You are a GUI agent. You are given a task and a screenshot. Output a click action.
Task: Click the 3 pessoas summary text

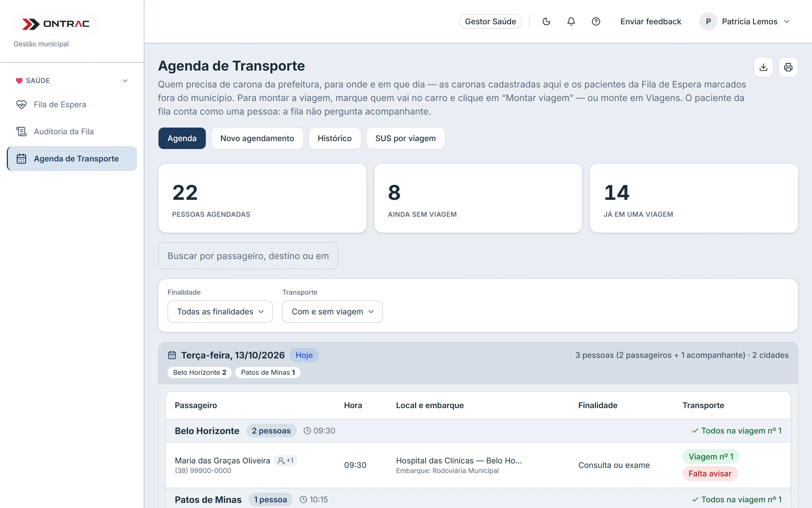click(682, 355)
